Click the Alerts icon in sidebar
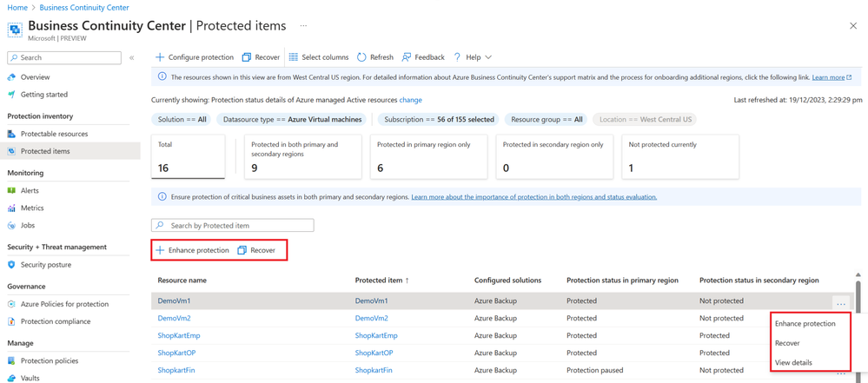 (11, 190)
